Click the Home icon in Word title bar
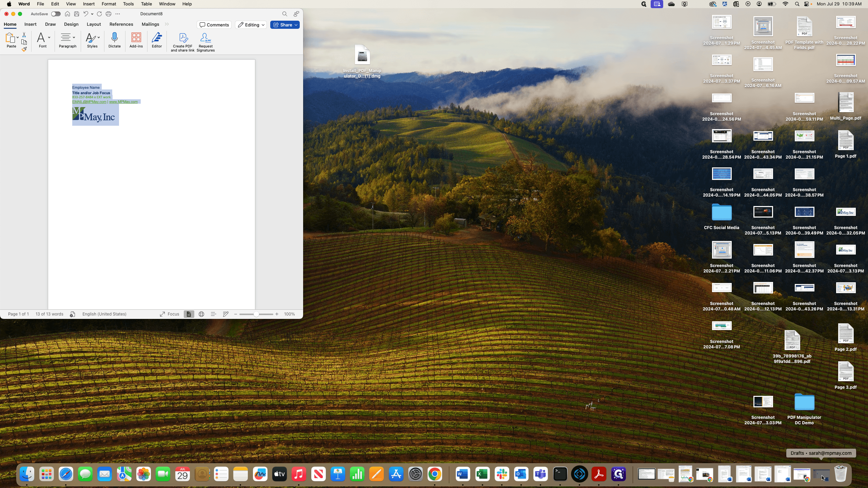868x488 pixels. pyautogui.click(x=67, y=14)
